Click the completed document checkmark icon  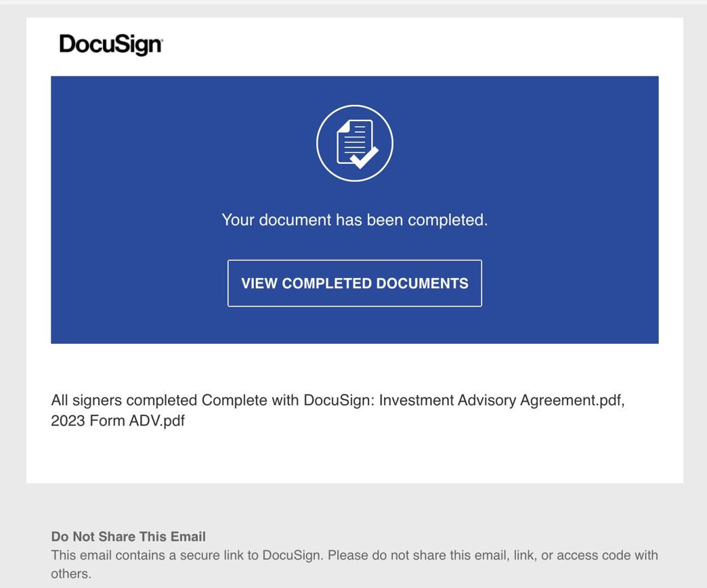coord(355,143)
